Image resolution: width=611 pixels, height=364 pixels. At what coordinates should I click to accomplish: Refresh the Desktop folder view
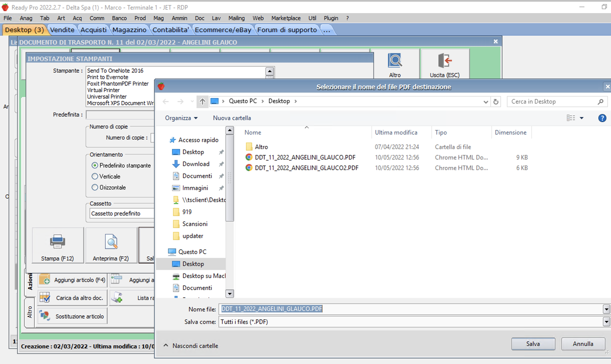(x=496, y=101)
